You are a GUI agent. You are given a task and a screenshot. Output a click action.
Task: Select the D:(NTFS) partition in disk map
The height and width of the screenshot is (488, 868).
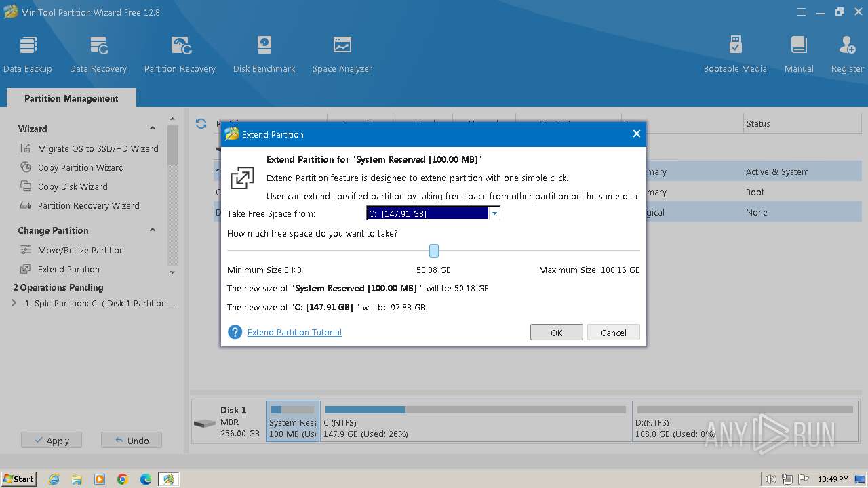pos(745,421)
